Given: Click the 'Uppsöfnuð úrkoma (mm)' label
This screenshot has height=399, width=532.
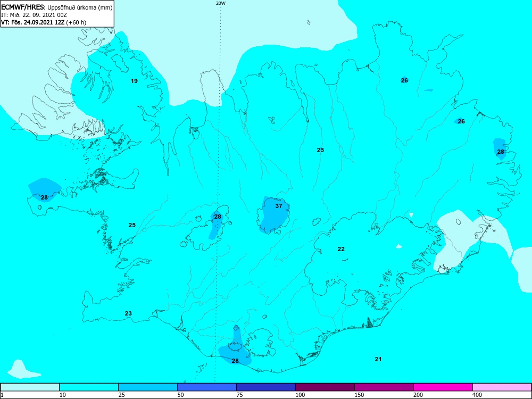Looking at the screenshot, I should click(80, 8).
